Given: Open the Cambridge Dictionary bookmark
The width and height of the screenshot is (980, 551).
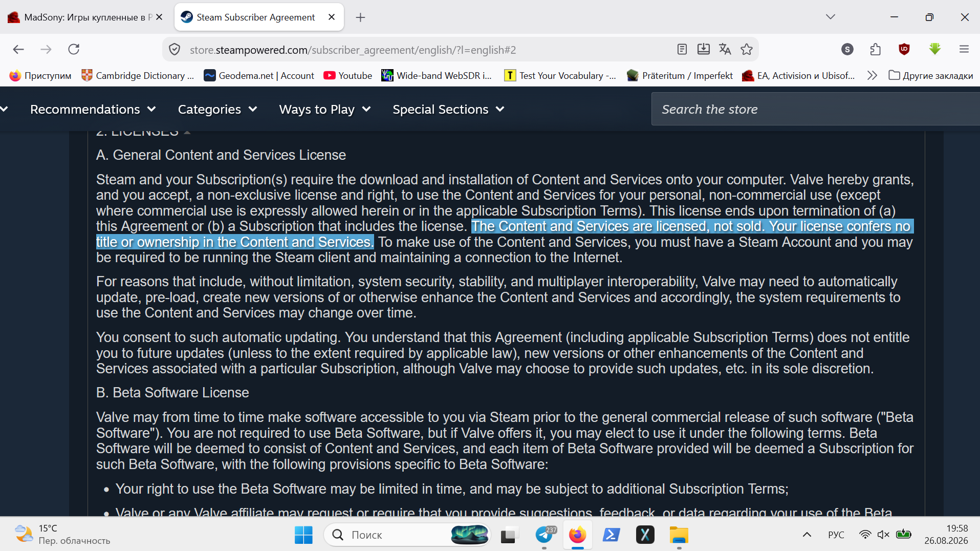Looking at the screenshot, I should click(138, 75).
